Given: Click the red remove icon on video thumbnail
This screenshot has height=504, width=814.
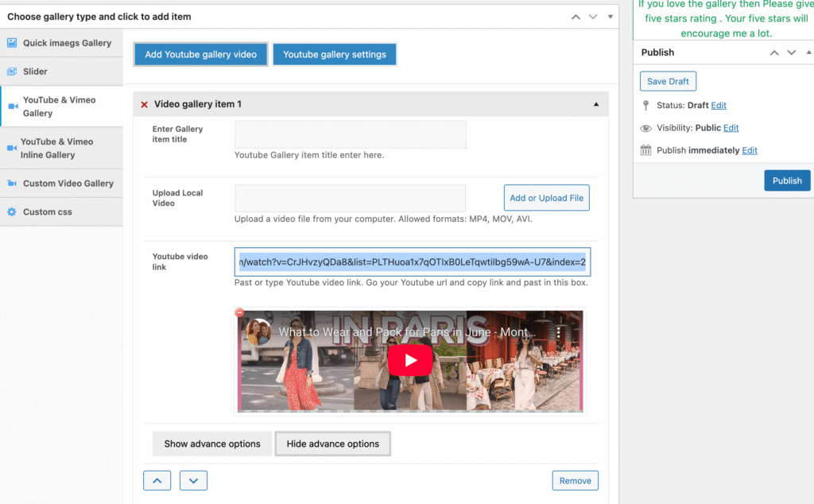Looking at the screenshot, I should tap(240, 313).
